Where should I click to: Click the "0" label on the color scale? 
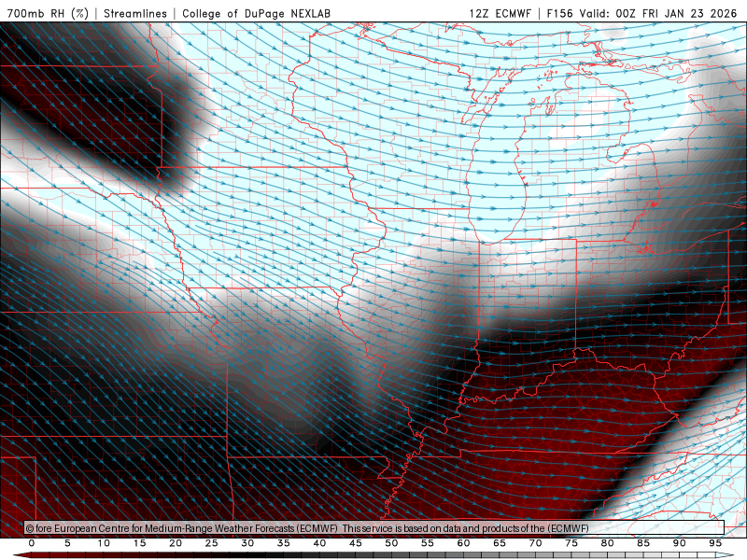coord(32,543)
